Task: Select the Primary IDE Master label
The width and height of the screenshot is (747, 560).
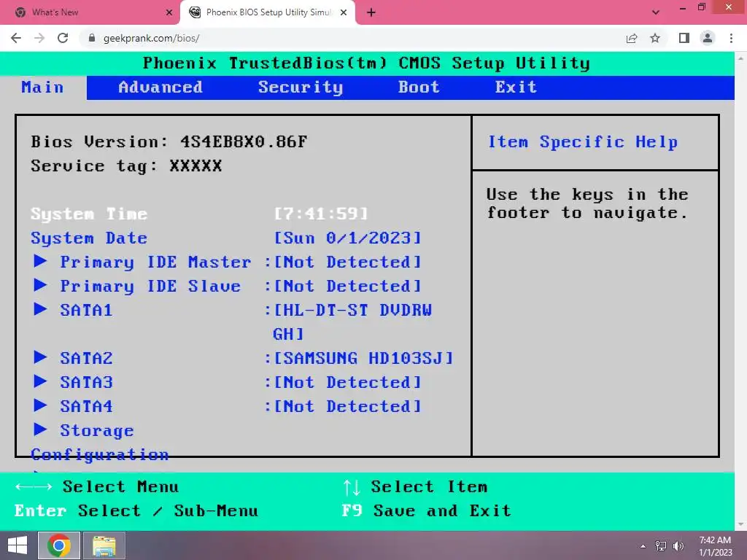Action: (155, 262)
